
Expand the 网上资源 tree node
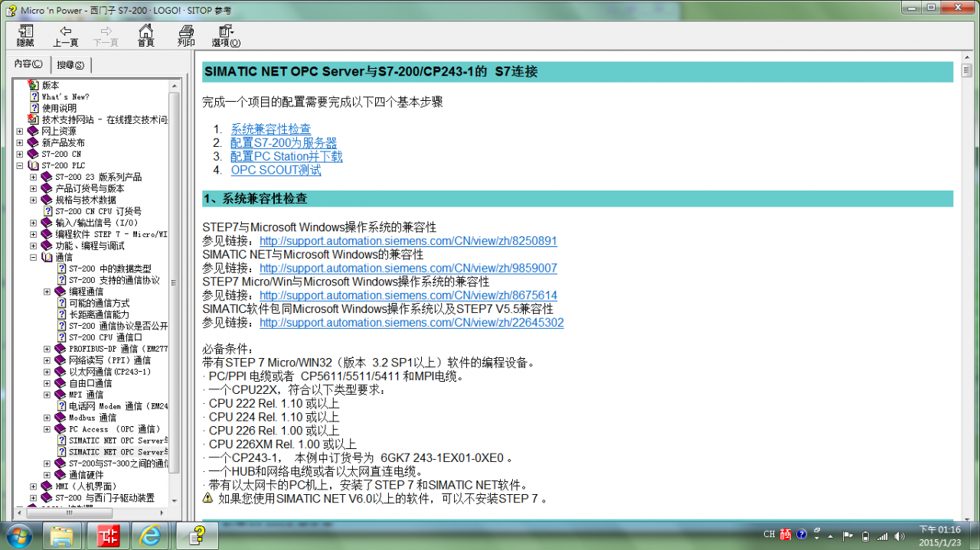[20, 131]
